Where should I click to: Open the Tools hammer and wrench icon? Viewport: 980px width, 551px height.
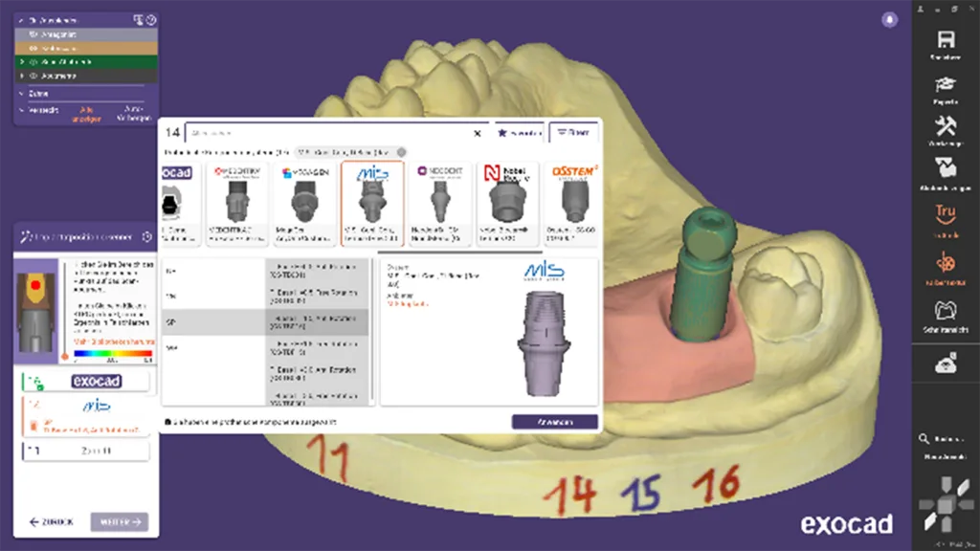click(945, 126)
